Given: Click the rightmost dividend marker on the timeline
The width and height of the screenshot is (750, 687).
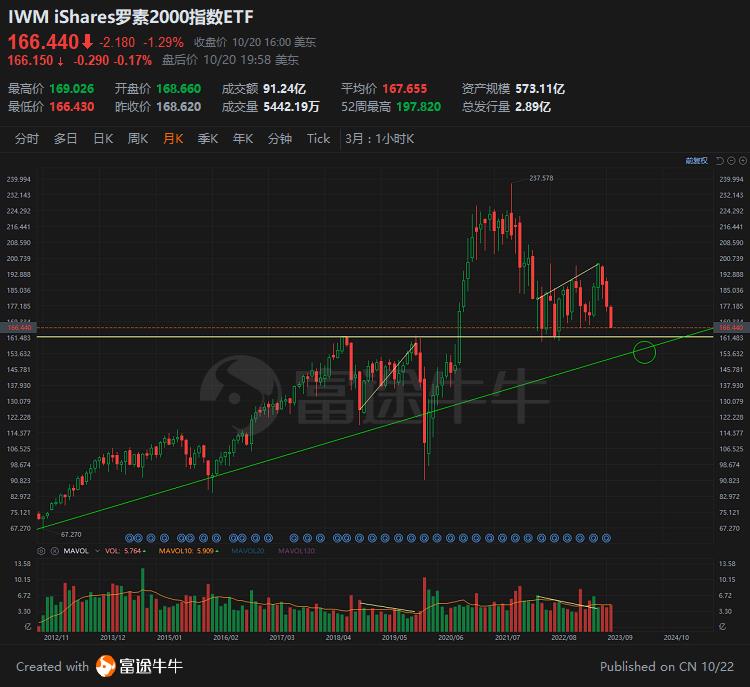Looking at the screenshot, I should pos(606,538).
